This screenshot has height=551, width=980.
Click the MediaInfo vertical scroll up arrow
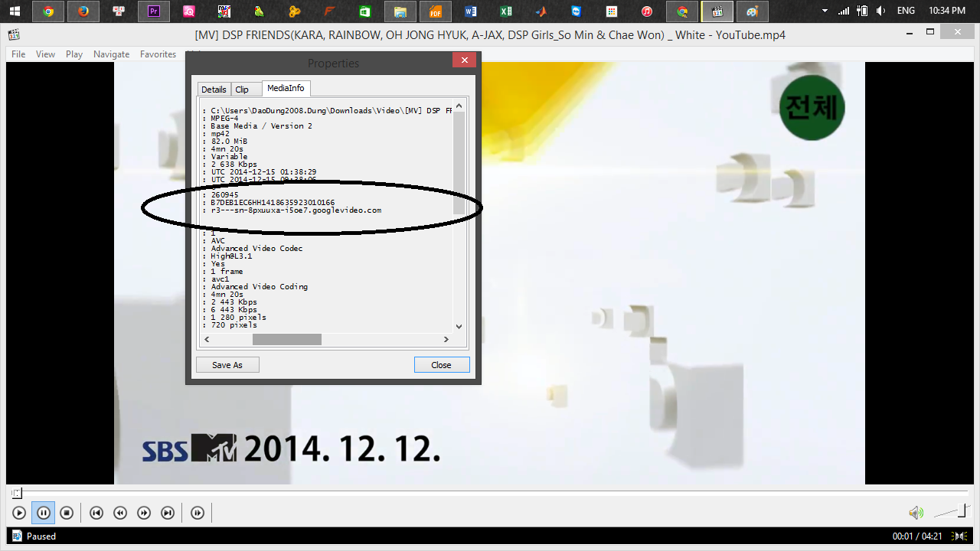coord(459,106)
